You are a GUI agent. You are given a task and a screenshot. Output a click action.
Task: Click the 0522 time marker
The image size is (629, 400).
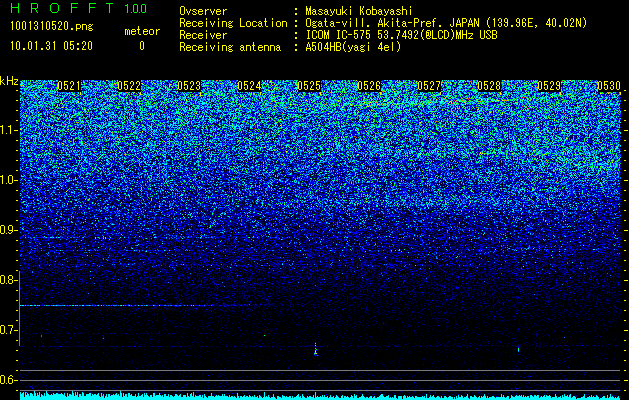click(129, 86)
